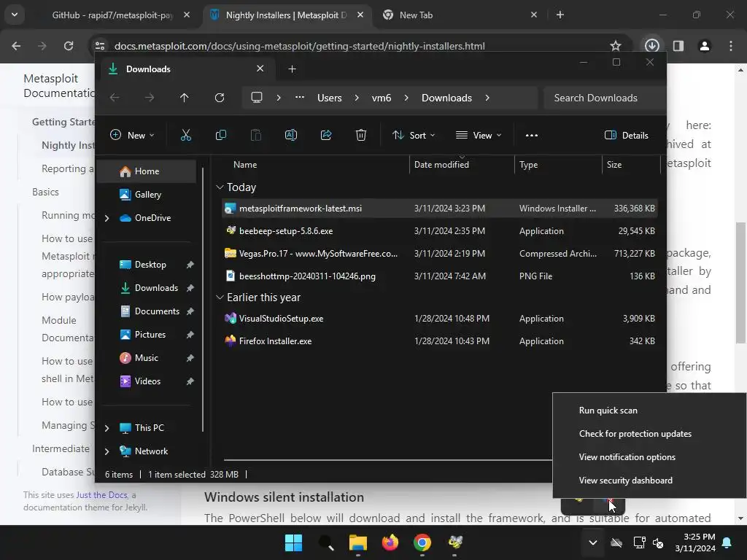Reload the Metasploit docs page in Chrome
This screenshot has width=747, height=560.
[69, 46]
